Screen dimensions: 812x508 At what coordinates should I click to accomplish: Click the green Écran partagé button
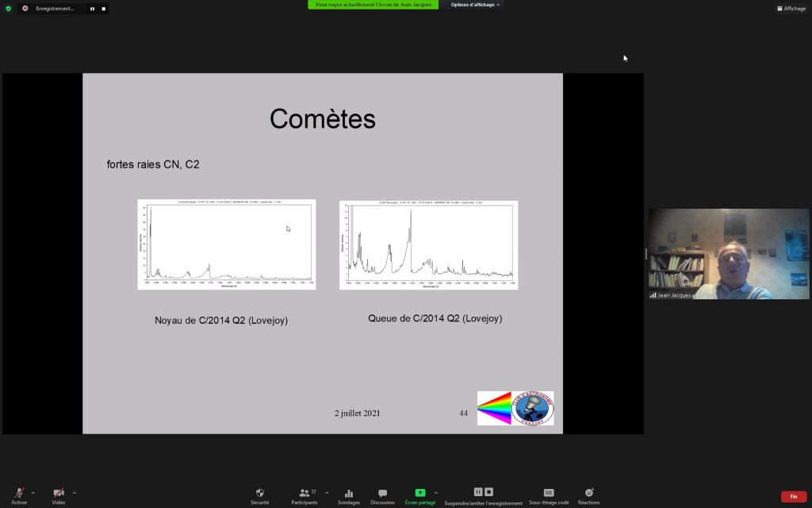420,496
